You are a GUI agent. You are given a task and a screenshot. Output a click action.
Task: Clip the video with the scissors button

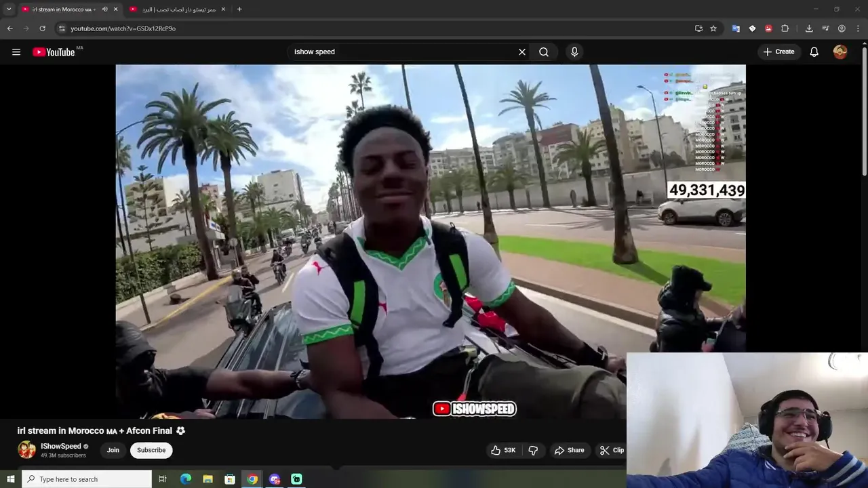coord(612,450)
